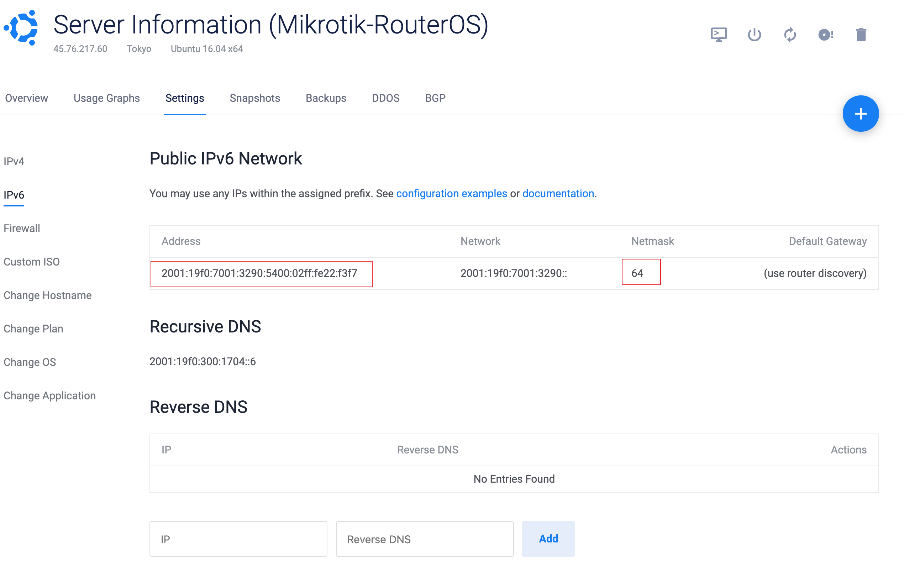This screenshot has width=904, height=588.
Task: Switch to the DDOS tab
Action: click(x=385, y=98)
